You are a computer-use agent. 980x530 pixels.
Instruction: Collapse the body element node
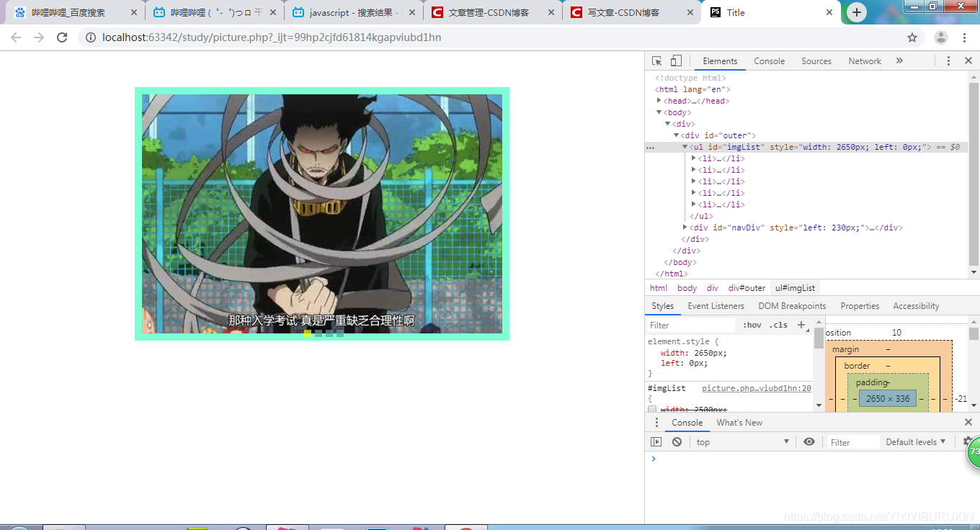pyautogui.click(x=659, y=112)
